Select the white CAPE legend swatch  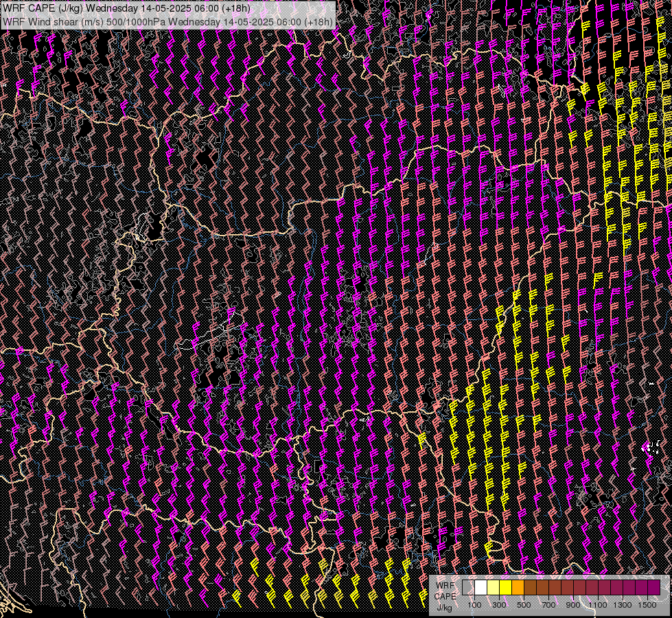pos(481,587)
